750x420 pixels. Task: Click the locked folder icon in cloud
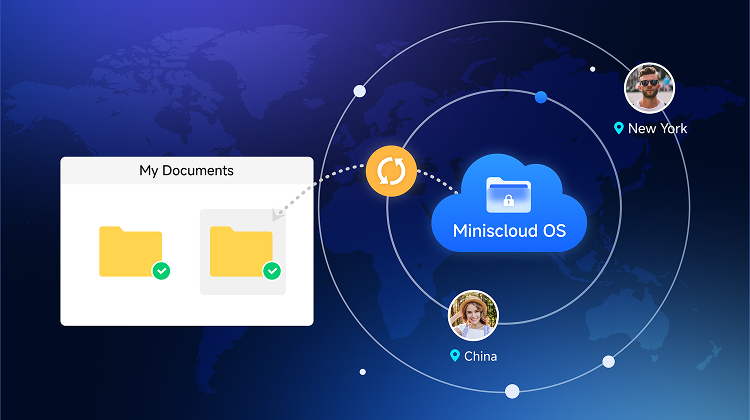508,195
